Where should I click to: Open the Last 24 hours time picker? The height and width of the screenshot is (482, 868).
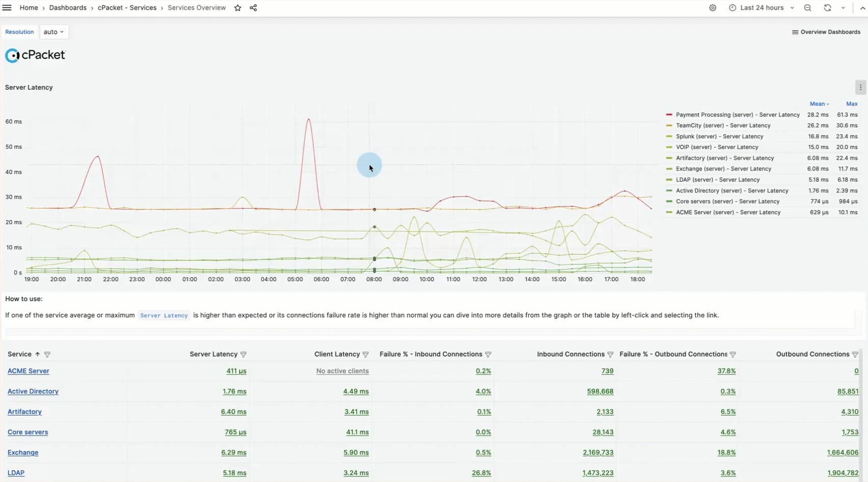[x=762, y=8]
